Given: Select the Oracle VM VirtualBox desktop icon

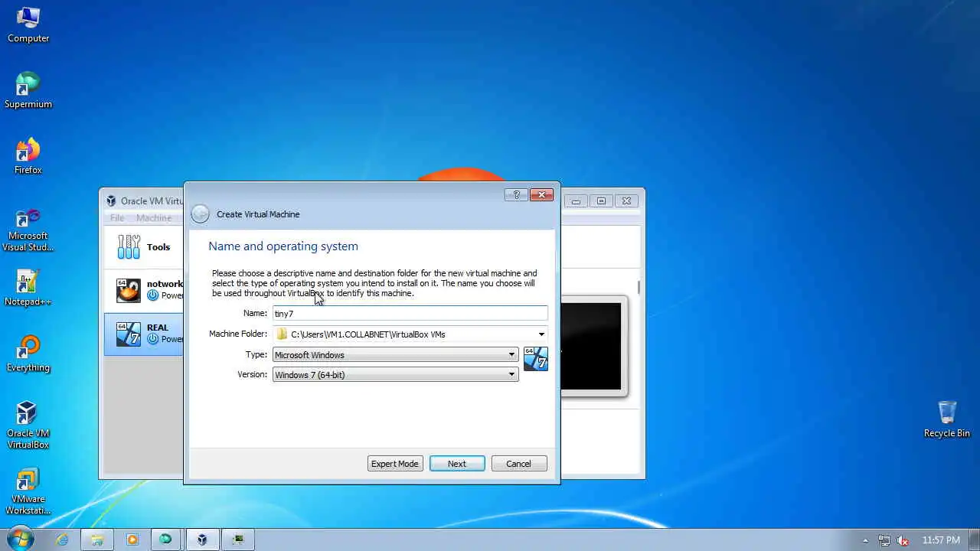Looking at the screenshot, I should click(x=28, y=425).
